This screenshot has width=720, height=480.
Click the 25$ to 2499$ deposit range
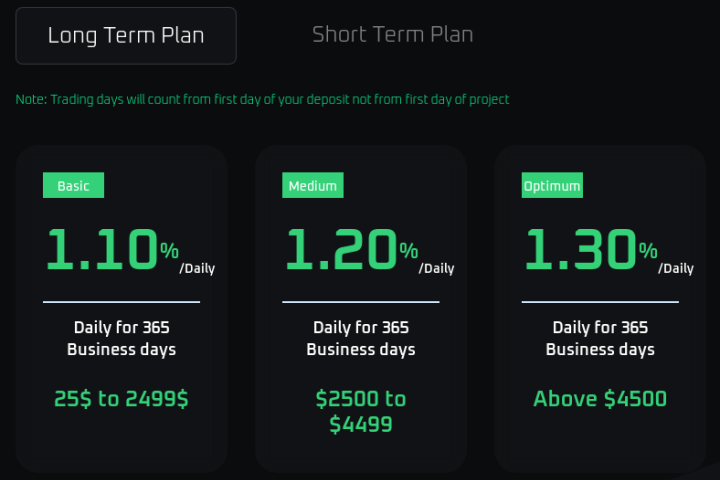121,399
